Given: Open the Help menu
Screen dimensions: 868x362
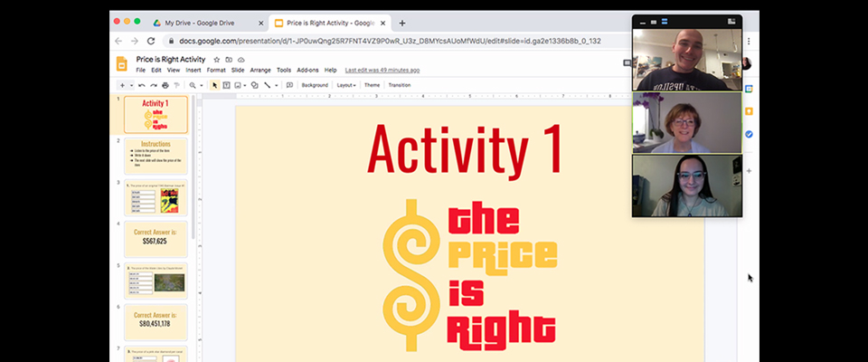Looking at the screenshot, I should (331, 71).
